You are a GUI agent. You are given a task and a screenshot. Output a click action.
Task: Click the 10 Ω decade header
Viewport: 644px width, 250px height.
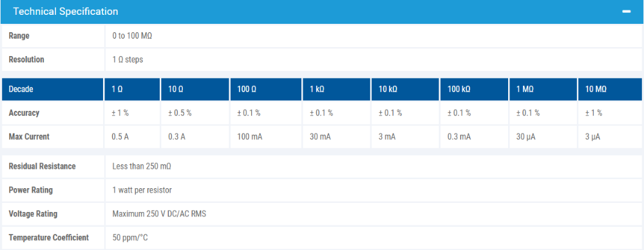194,89
